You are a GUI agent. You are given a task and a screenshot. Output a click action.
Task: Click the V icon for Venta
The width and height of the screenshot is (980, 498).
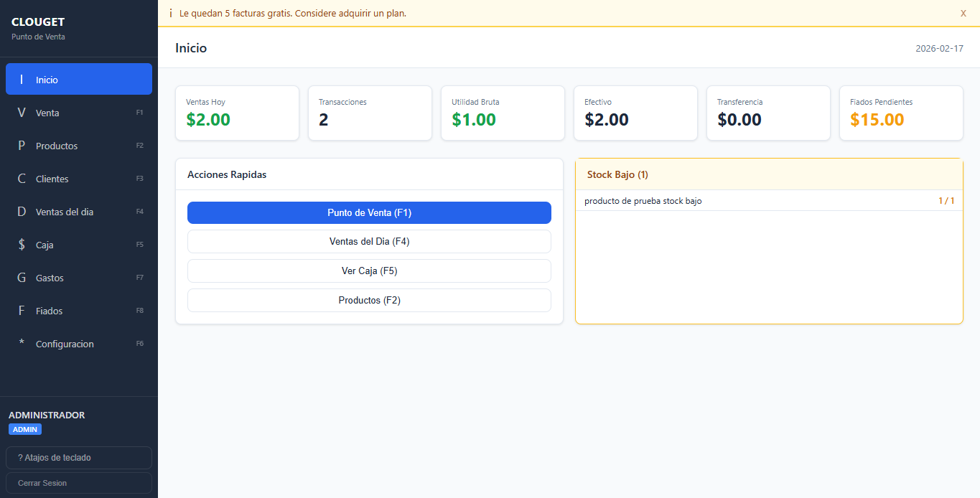22,113
